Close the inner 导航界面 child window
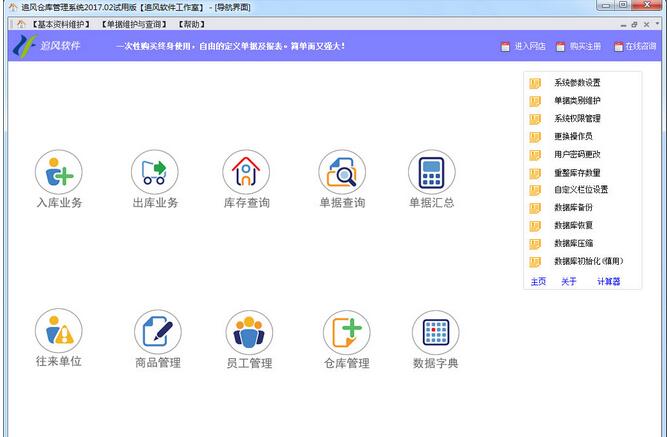The image size is (667, 437). tap(646, 25)
